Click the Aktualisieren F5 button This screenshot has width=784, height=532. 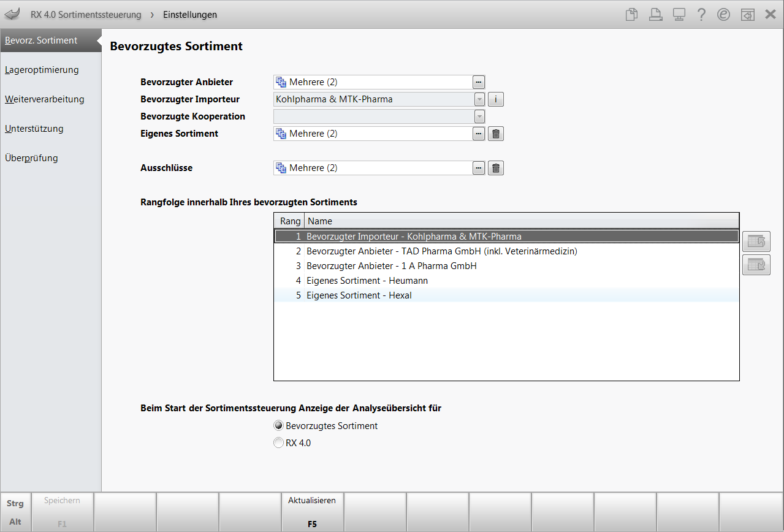(312, 512)
